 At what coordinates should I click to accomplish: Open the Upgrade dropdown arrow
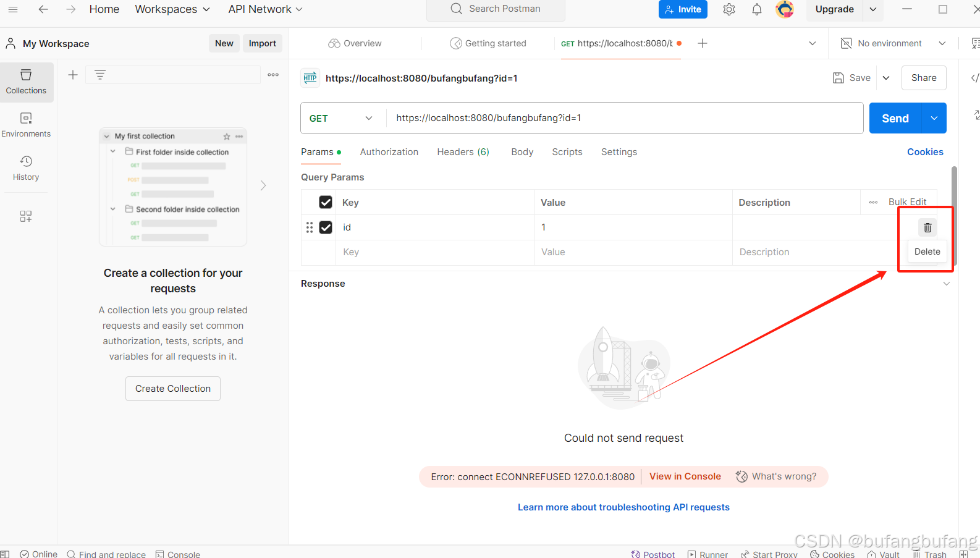pyautogui.click(x=873, y=9)
